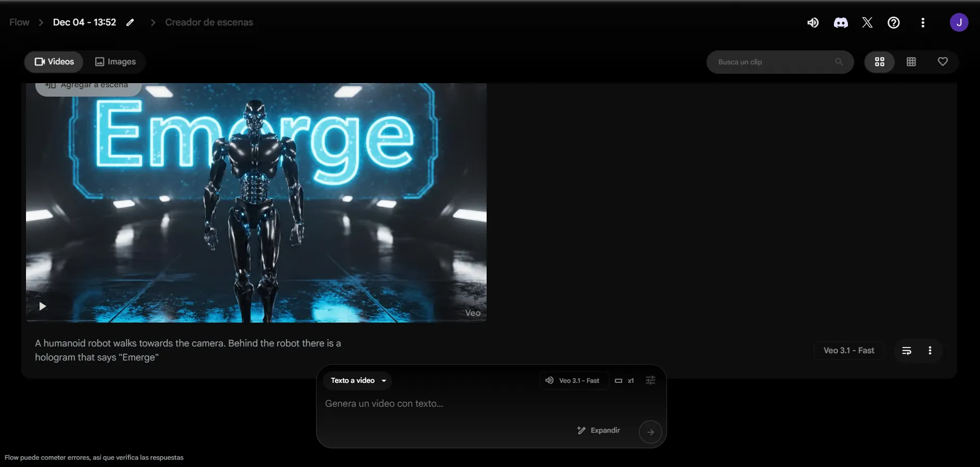980x467 pixels.
Task: Go to Flow in breadcrumb
Action: (x=19, y=22)
